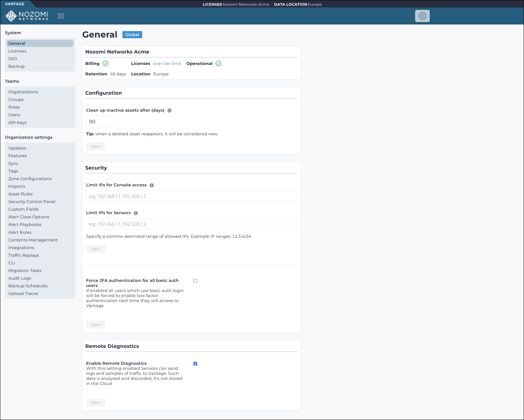Open Roles page

14,107
